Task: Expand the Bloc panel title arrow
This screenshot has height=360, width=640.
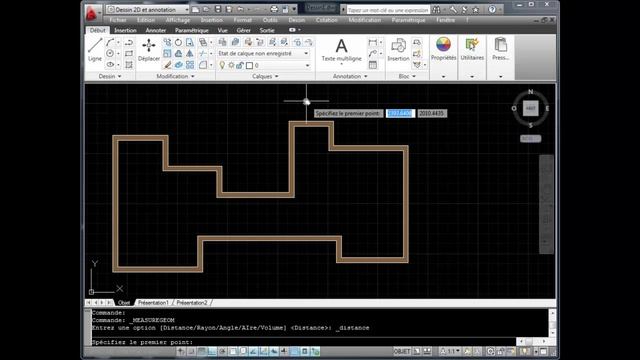Action: [414, 76]
